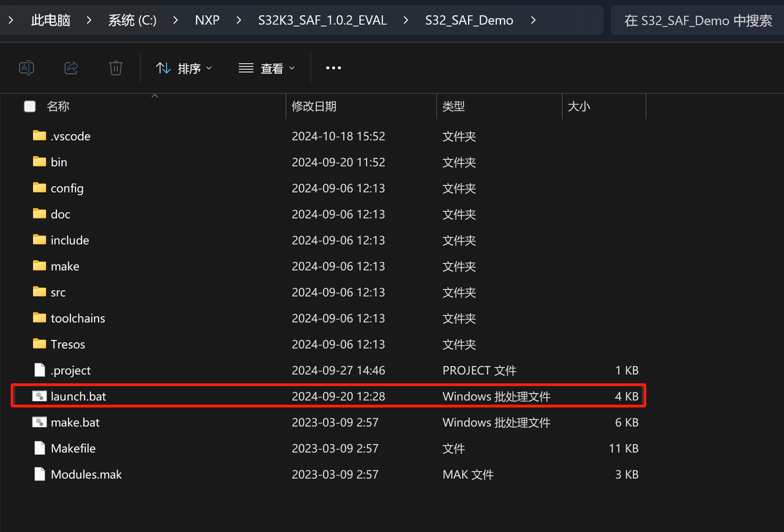Viewport: 784px width, 532px height.
Task: Click the .project file name
Action: click(70, 370)
